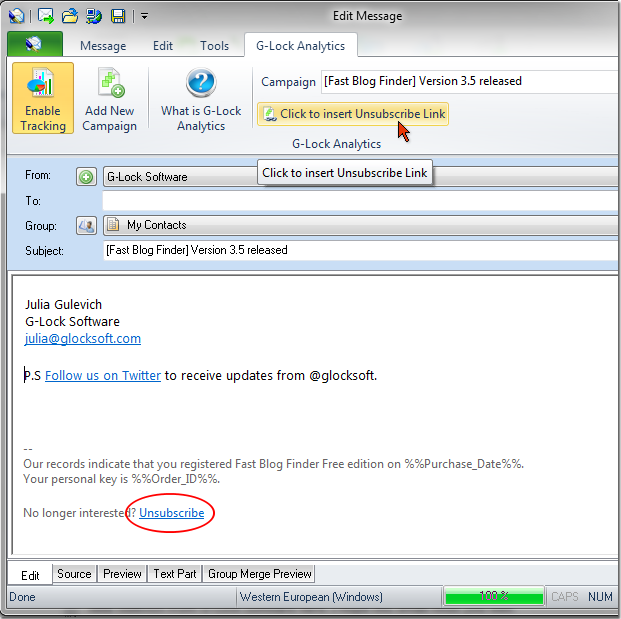Switch to the Edit ribbon tab
This screenshot has width=621, height=619.
click(x=163, y=46)
